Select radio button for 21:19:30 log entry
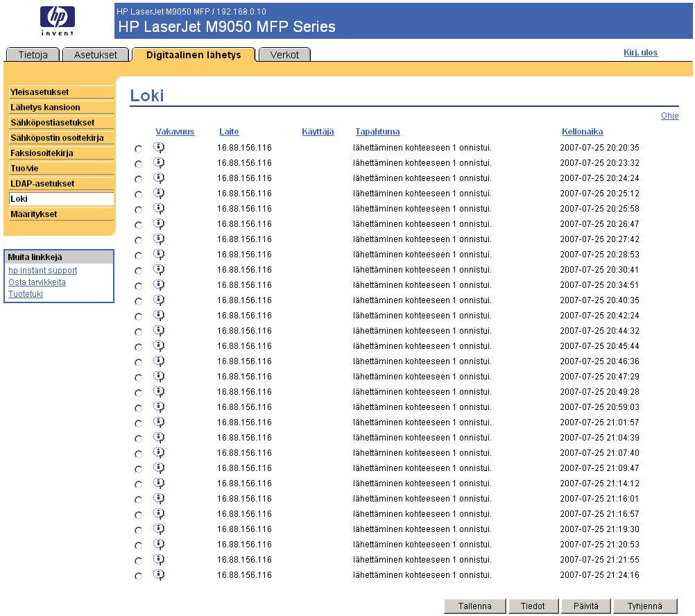The height and width of the screenshot is (616, 695). 138,531
